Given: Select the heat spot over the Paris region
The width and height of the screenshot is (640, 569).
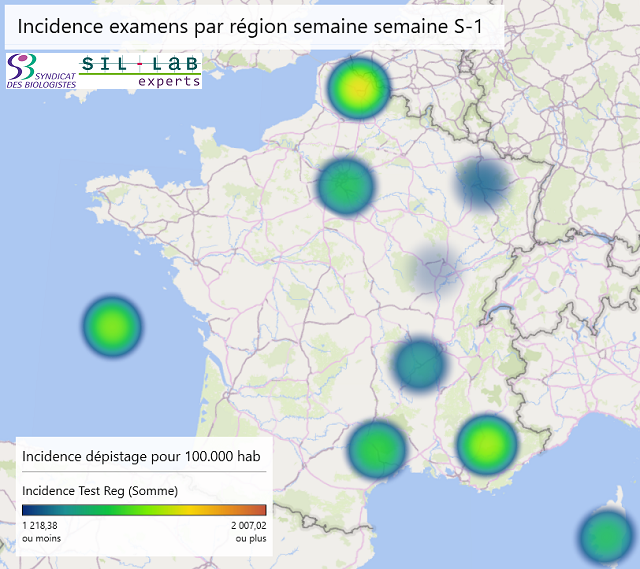Looking at the screenshot, I should click(346, 185).
